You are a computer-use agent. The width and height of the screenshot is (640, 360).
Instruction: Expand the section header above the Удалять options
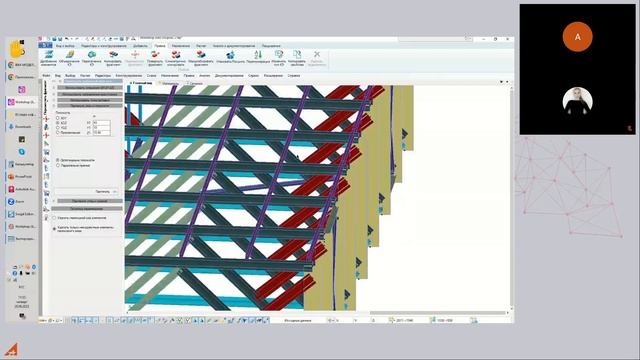coord(87,208)
